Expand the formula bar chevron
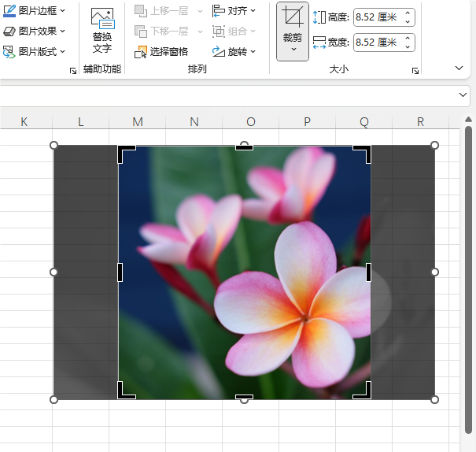The image size is (476, 452). (x=463, y=94)
